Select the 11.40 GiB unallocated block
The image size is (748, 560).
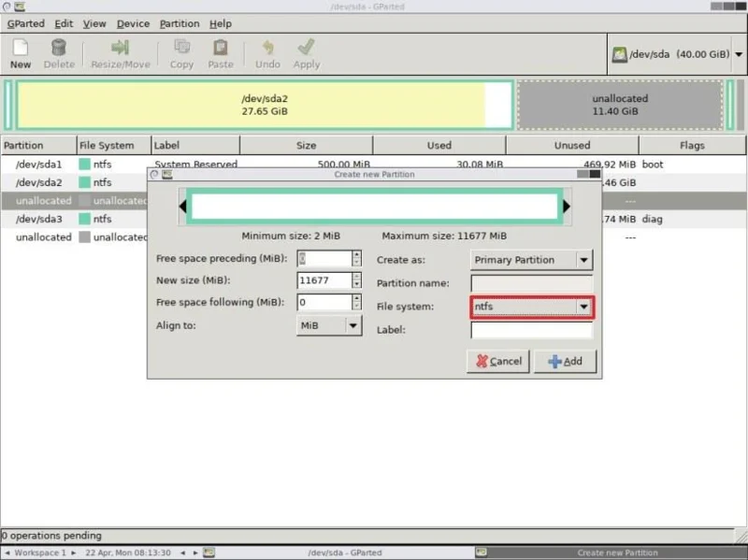(620, 105)
